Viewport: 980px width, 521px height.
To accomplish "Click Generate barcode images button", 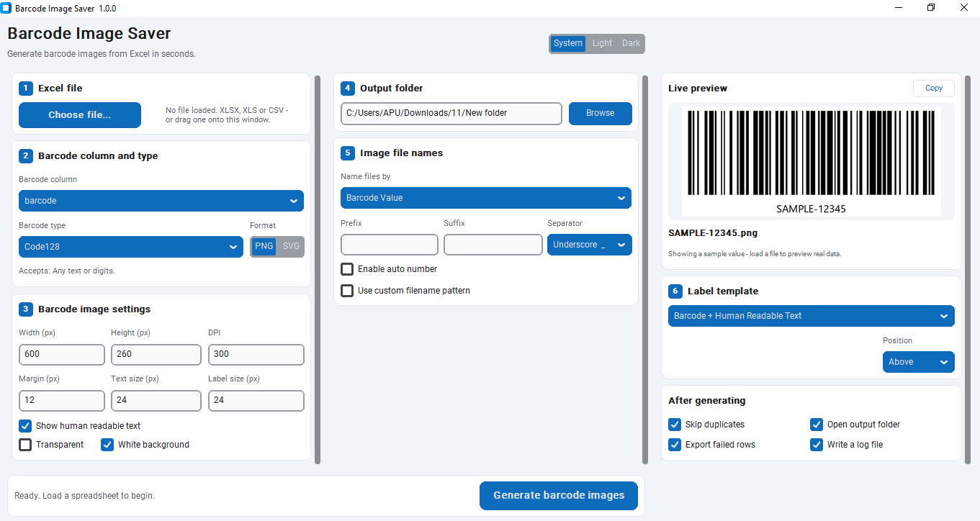I will [559, 495].
